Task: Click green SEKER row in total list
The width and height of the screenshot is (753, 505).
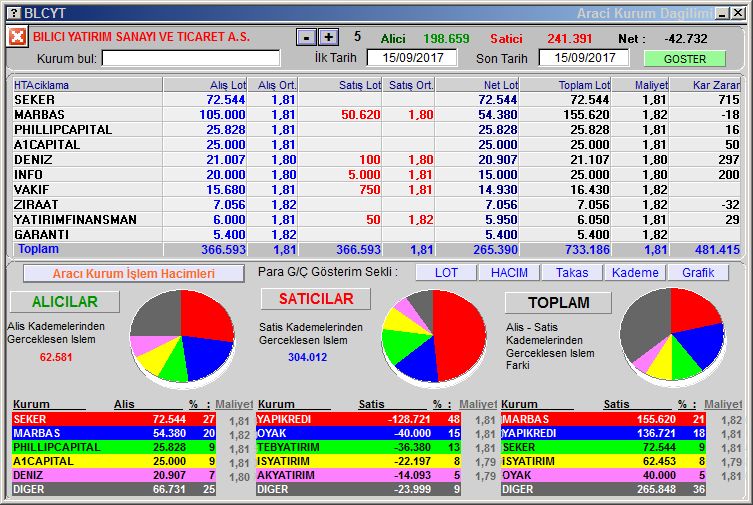Action: [x=603, y=447]
